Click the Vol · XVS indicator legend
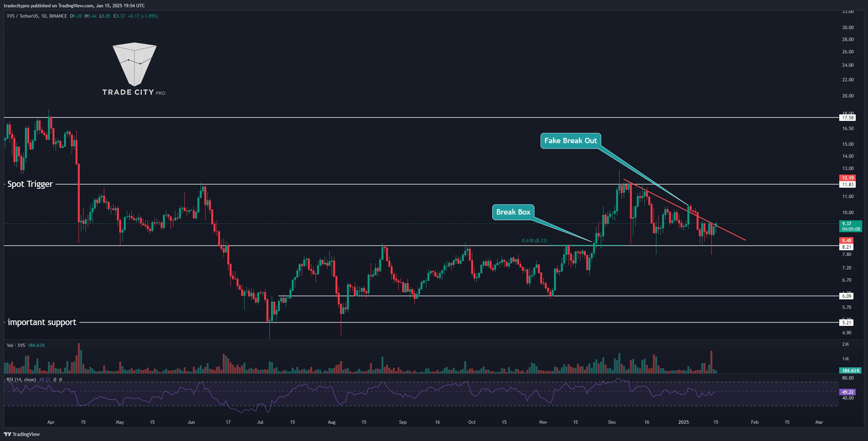 (26, 345)
